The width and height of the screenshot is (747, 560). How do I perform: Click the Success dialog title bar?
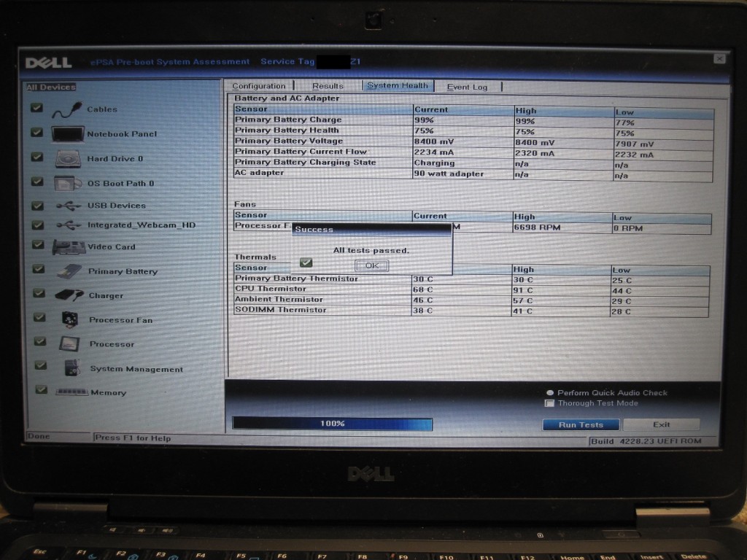point(371,229)
